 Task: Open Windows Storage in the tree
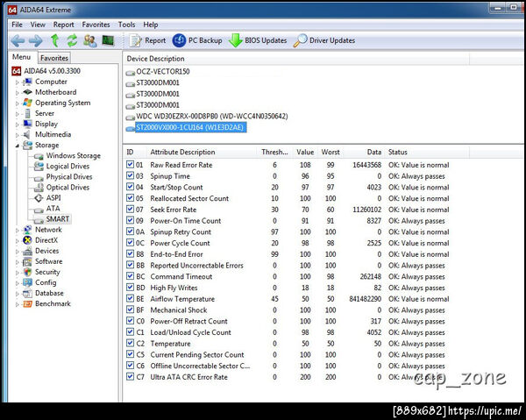point(73,156)
